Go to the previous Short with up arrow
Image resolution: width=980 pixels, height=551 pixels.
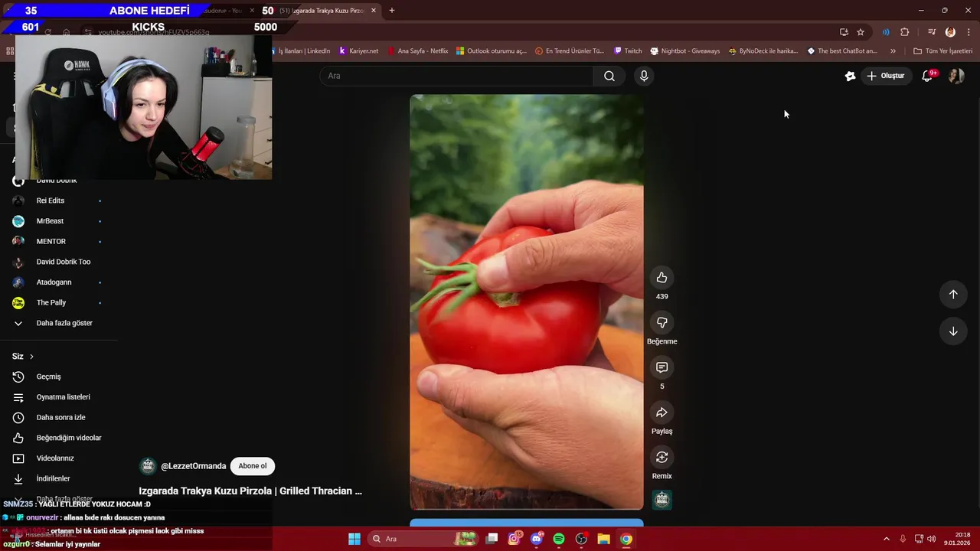point(953,295)
